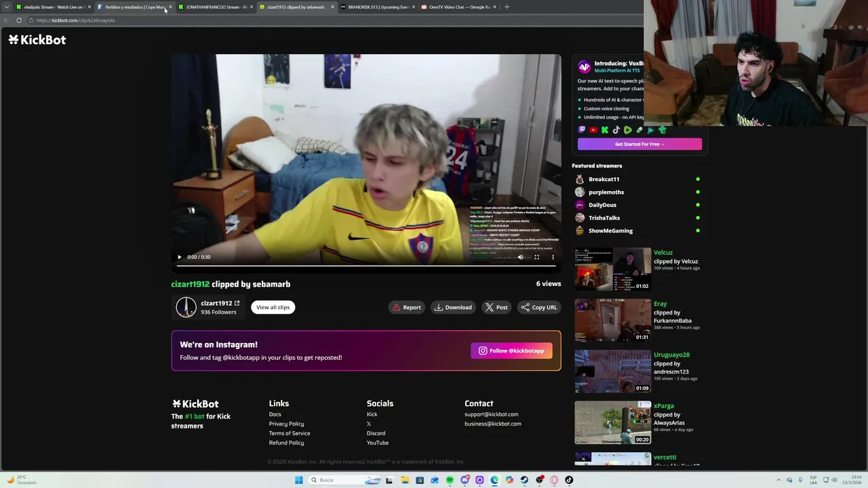Image resolution: width=868 pixels, height=488 pixels.
Task: Click the TikTok icon in VoxBot ad
Action: 616,130
